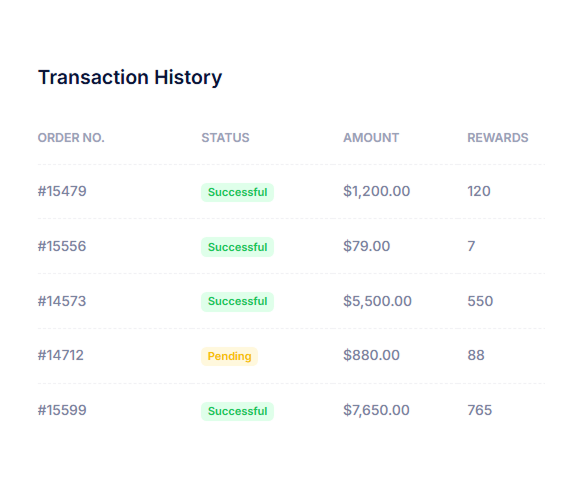
Task: Select the $1,200.00 amount
Action: (377, 191)
